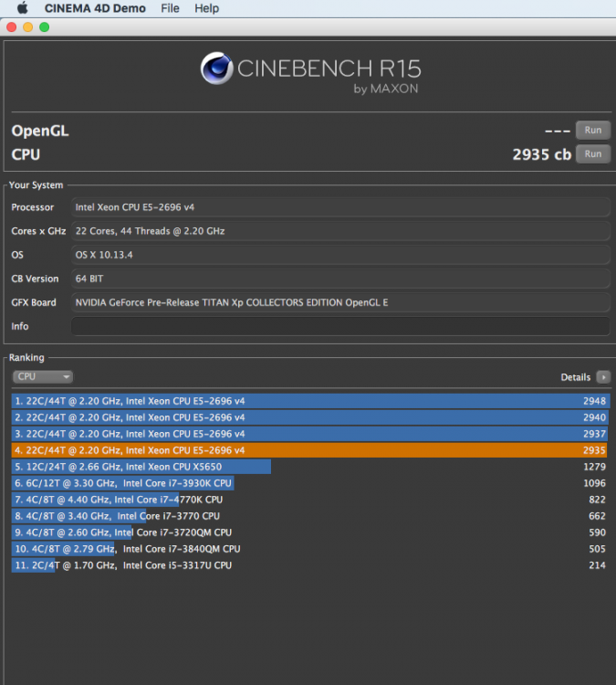
Task: Click the GFX Board field
Action: (x=340, y=302)
